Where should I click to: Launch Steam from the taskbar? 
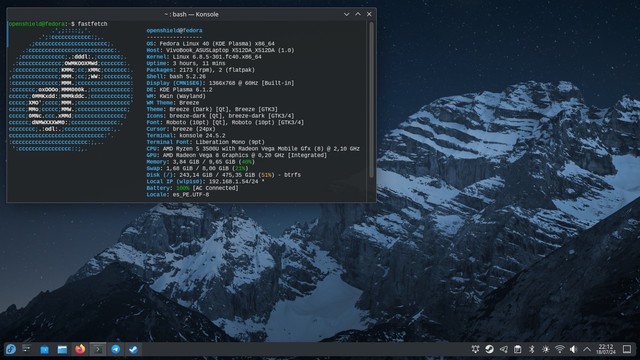133,349
